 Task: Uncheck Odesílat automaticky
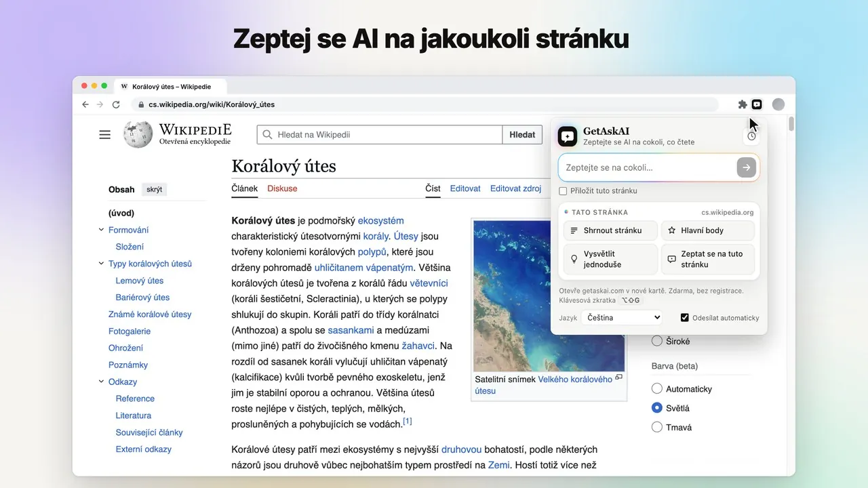coord(685,317)
